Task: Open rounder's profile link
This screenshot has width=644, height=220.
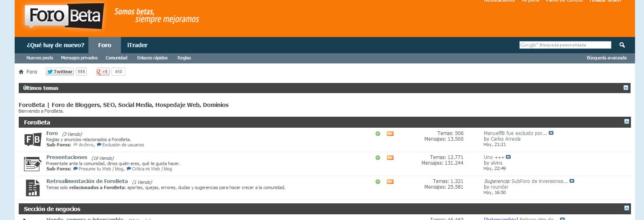Action: (x=499, y=187)
